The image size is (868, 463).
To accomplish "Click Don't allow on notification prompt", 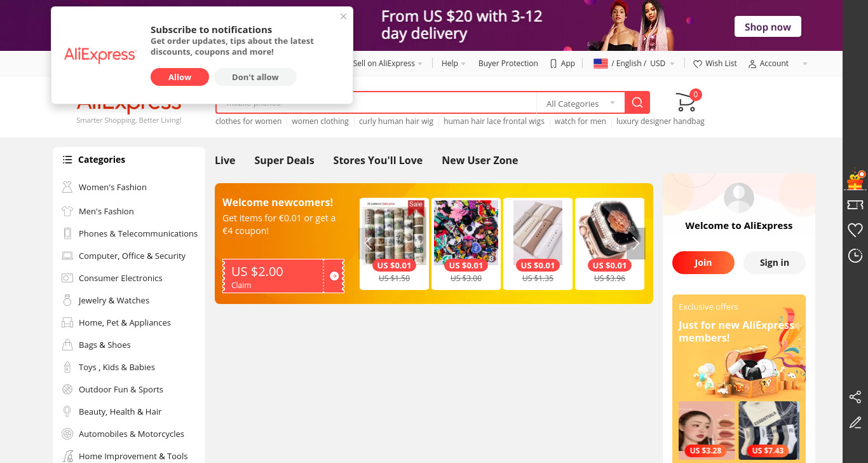I will click(255, 77).
